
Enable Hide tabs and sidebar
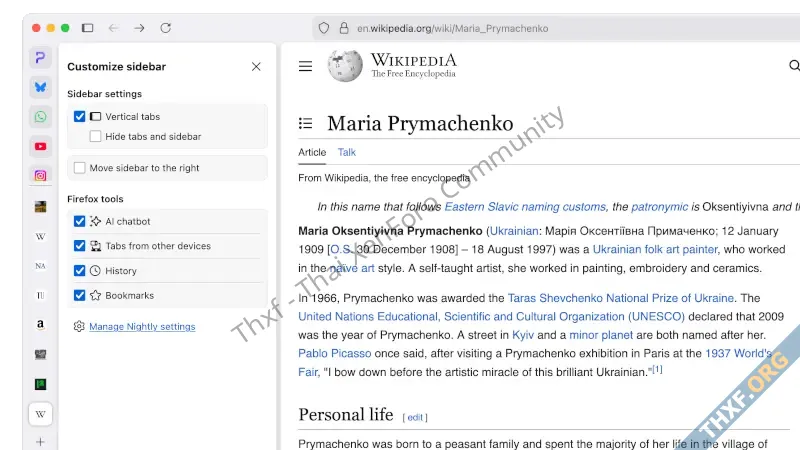pyautogui.click(x=95, y=136)
